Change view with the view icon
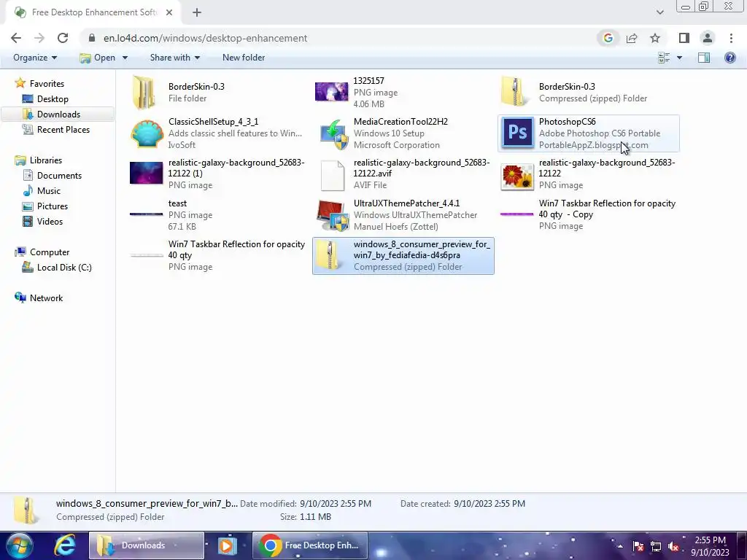Image resolution: width=747 pixels, height=560 pixels. coord(664,58)
